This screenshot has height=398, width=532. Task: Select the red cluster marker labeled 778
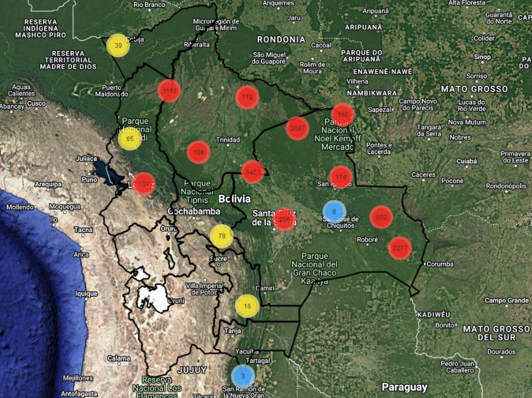[247, 97]
